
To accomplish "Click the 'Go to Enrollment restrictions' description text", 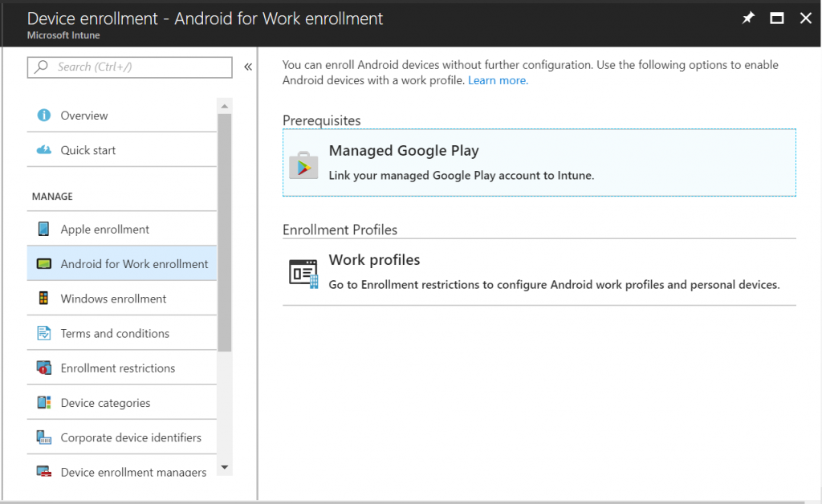I will point(554,284).
